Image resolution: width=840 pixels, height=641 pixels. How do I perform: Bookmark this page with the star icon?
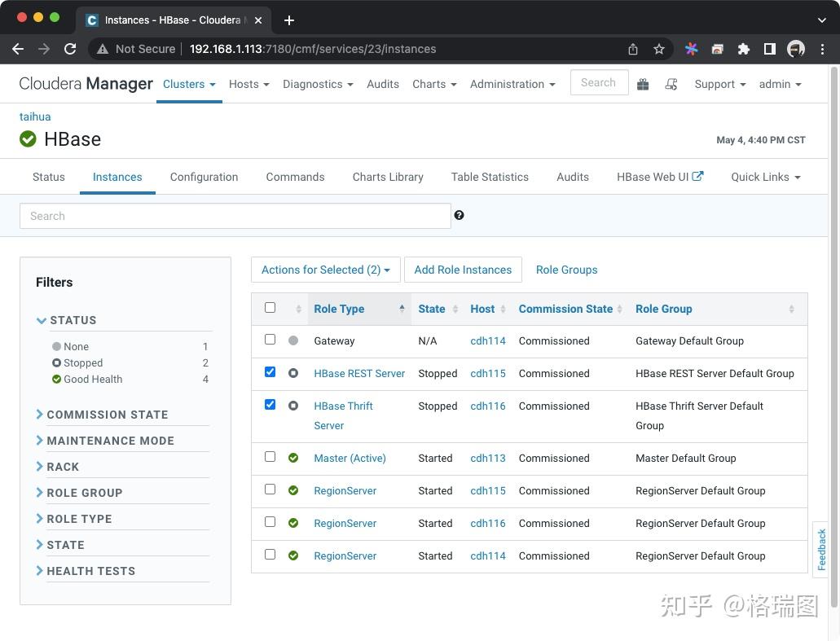pyautogui.click(x=659, y=49)
